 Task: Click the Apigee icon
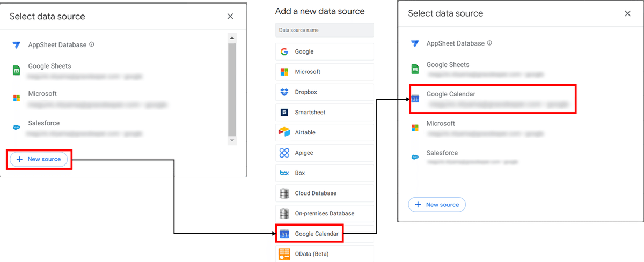point(284,153)
